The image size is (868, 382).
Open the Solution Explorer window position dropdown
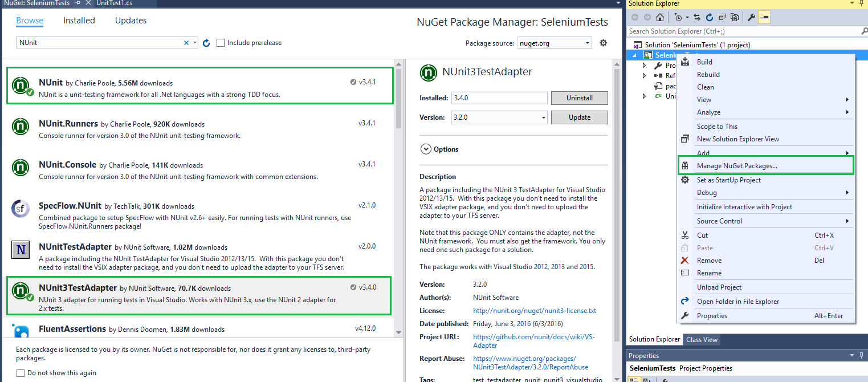pyautogui.click(x=851, y=3)
